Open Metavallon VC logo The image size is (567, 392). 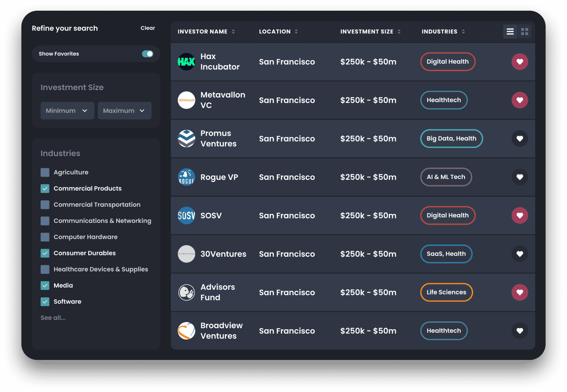pyautogui.click(x=186, y=100)
